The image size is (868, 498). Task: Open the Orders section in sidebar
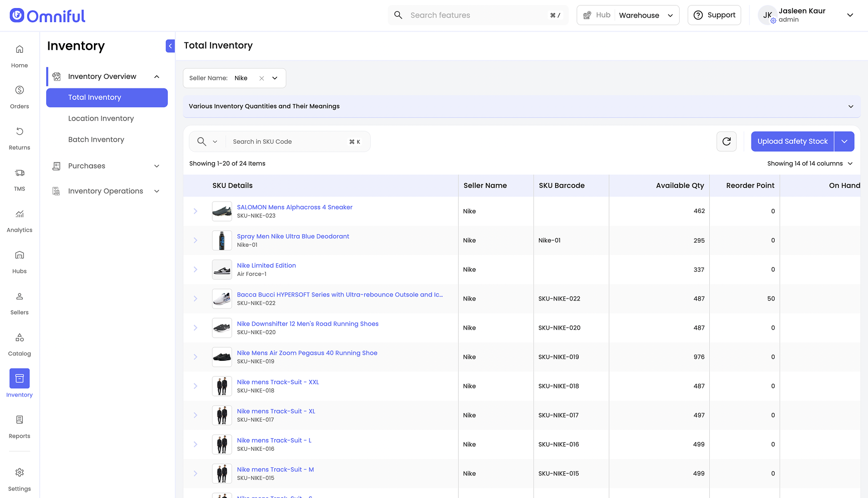click(20, 96)
